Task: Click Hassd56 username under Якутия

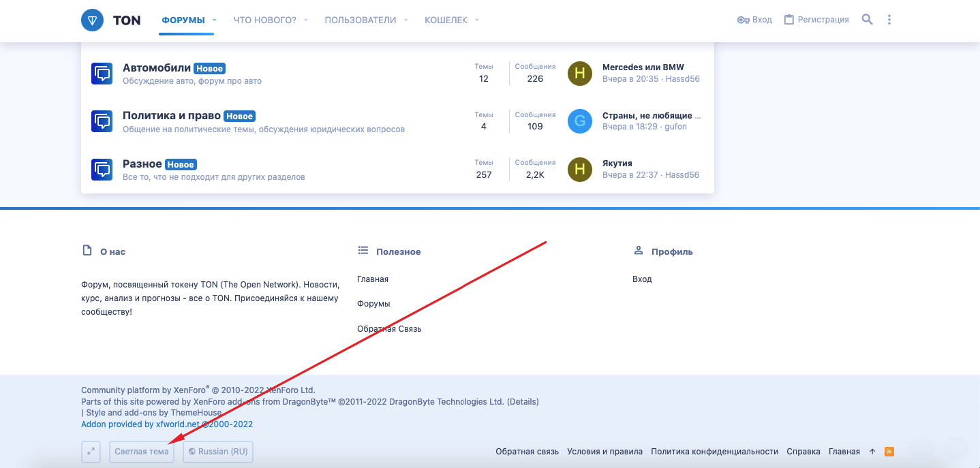Action: coord(682,175)
